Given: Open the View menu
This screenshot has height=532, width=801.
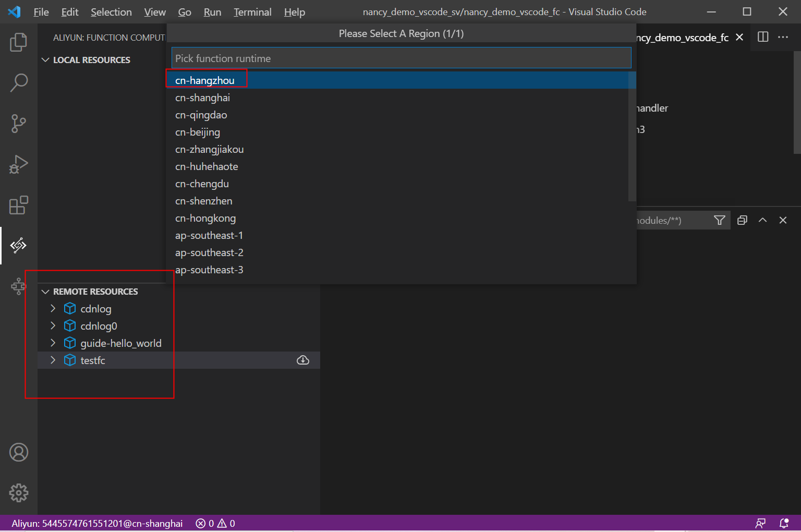Looking at the screenshot, I should 155,12.
